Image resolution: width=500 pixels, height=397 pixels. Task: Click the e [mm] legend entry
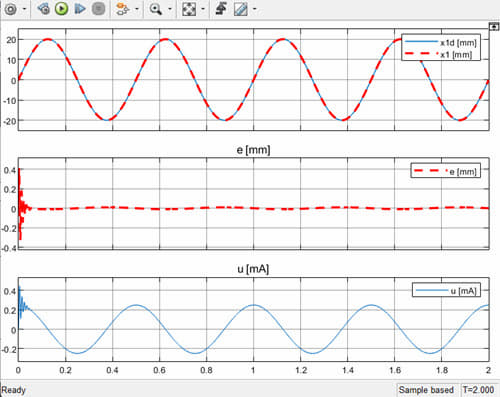tap(445, 172)
